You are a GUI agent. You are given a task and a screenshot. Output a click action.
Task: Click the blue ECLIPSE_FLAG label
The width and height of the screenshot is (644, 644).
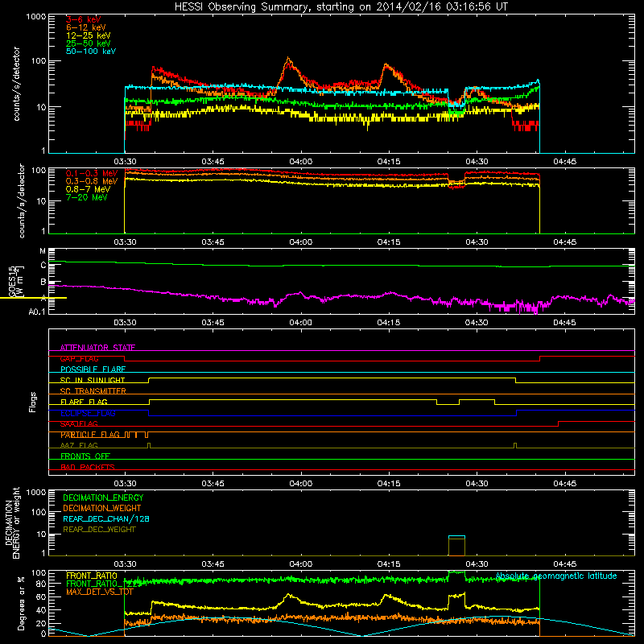88,413
